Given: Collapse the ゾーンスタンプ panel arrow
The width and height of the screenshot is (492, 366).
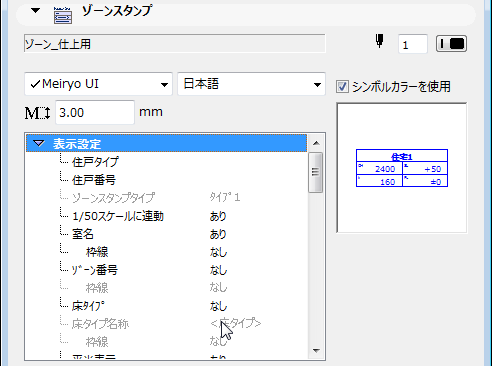Looking at the screenshot, I should [x=35, y=11].
